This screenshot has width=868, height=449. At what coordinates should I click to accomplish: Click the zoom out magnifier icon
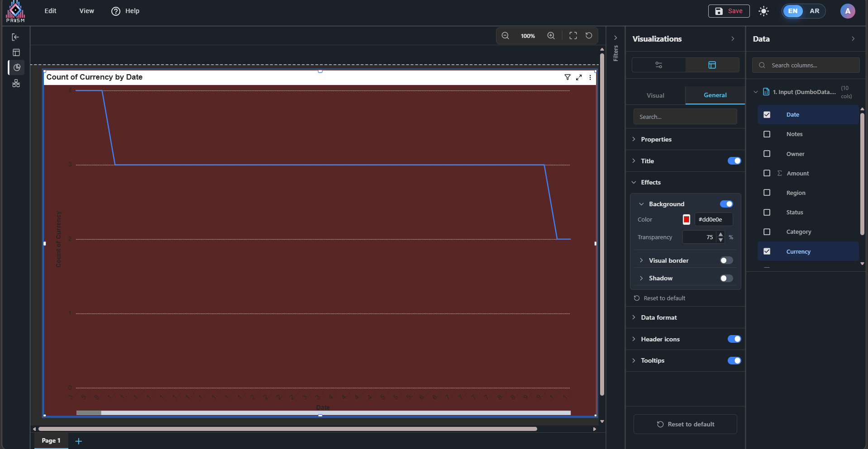pyautogui.click(x=505, y=36)
